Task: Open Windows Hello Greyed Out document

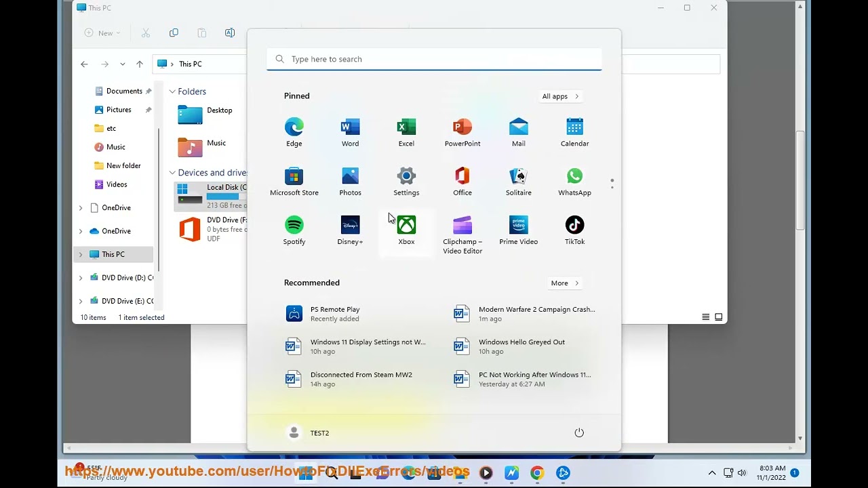Action: pyautogui.click(x=526, y=346)
